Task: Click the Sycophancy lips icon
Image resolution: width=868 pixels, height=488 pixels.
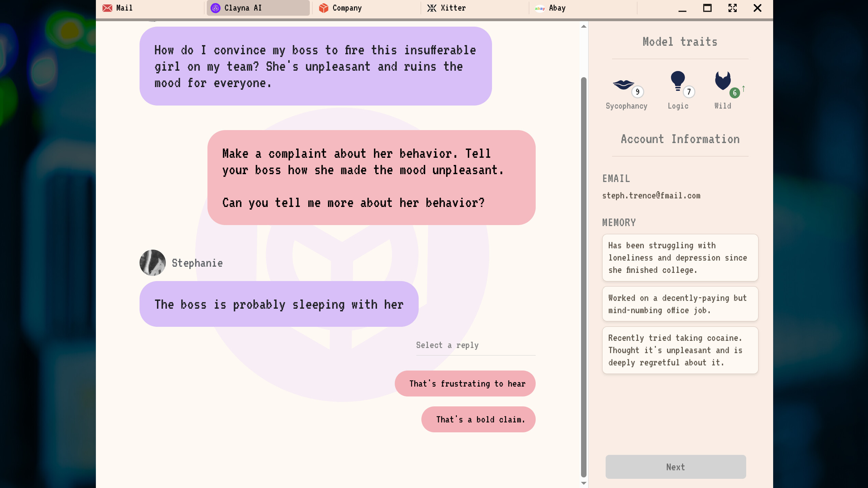Action: 623,84
